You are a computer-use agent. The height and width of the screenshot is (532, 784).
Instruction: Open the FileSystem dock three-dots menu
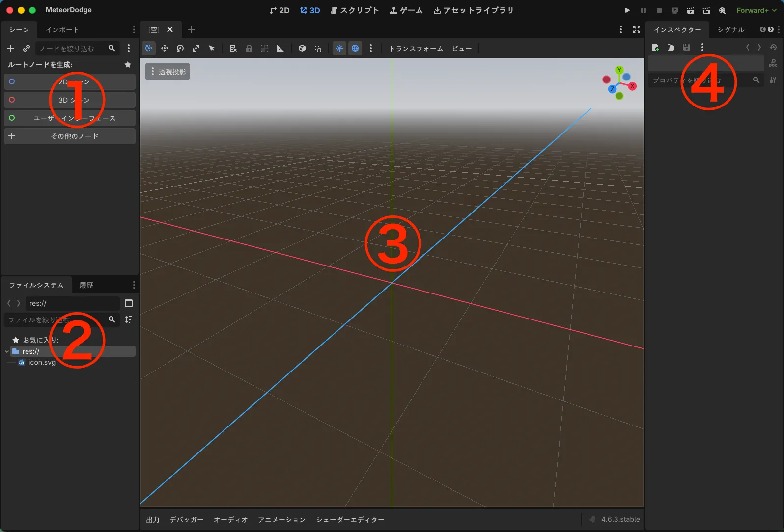pos(134,285)
